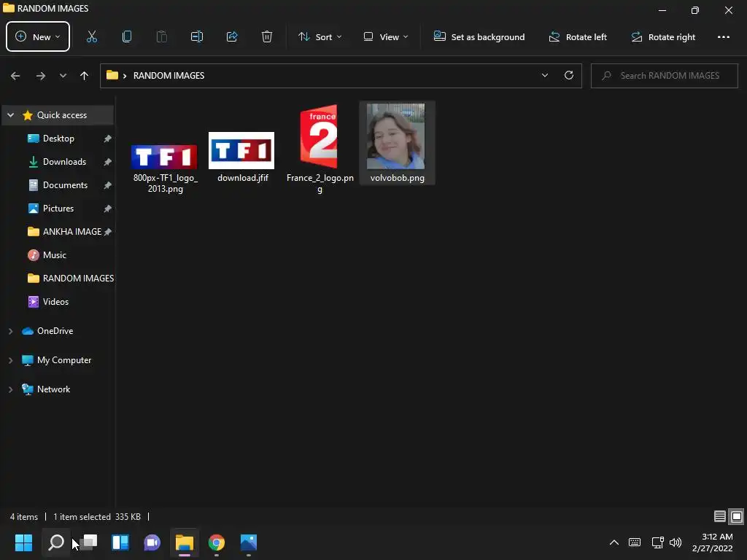Open the Windows Start menu
Screen dimensions: 747x560
click(23, 542)
